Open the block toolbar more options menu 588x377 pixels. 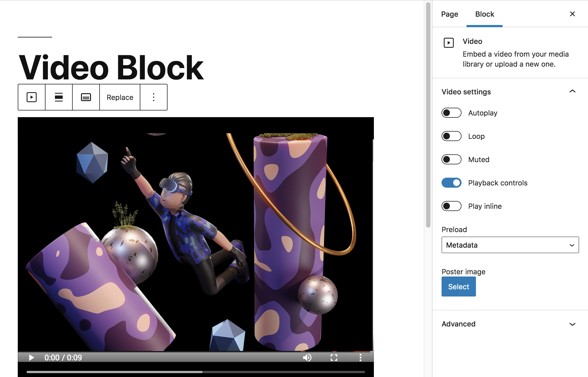coord(154,97)
